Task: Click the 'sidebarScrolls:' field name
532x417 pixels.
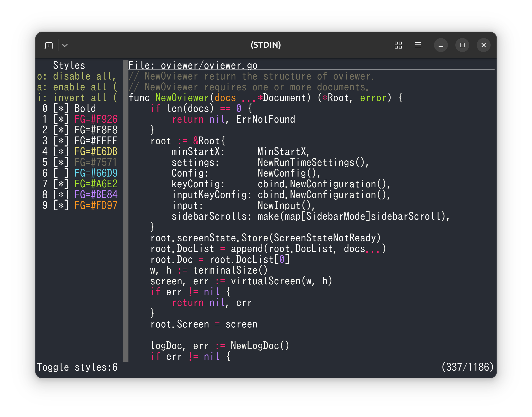Action: click(212, 216)
